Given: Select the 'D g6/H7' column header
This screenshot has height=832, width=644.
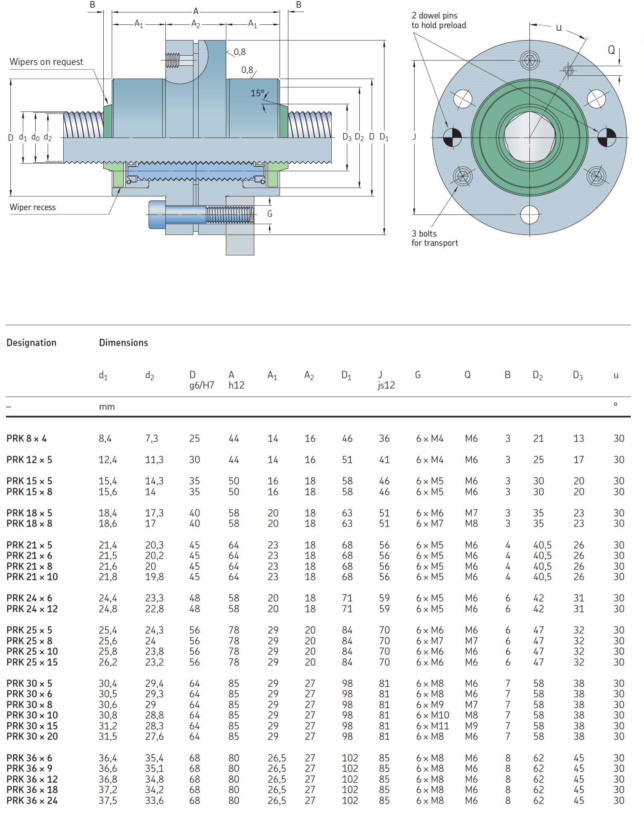Looking at the screenshot, I should click(201, 380).
